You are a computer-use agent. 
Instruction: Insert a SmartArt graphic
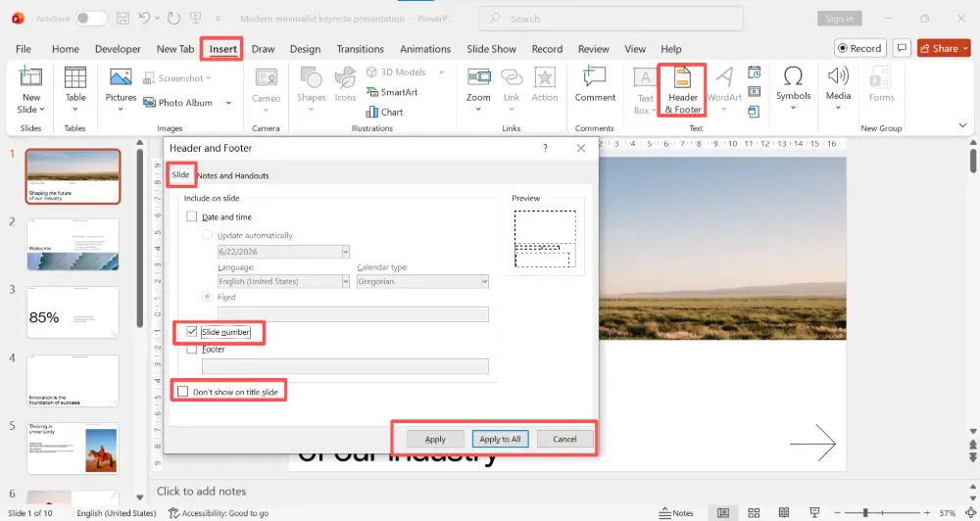tap(392, 92)
